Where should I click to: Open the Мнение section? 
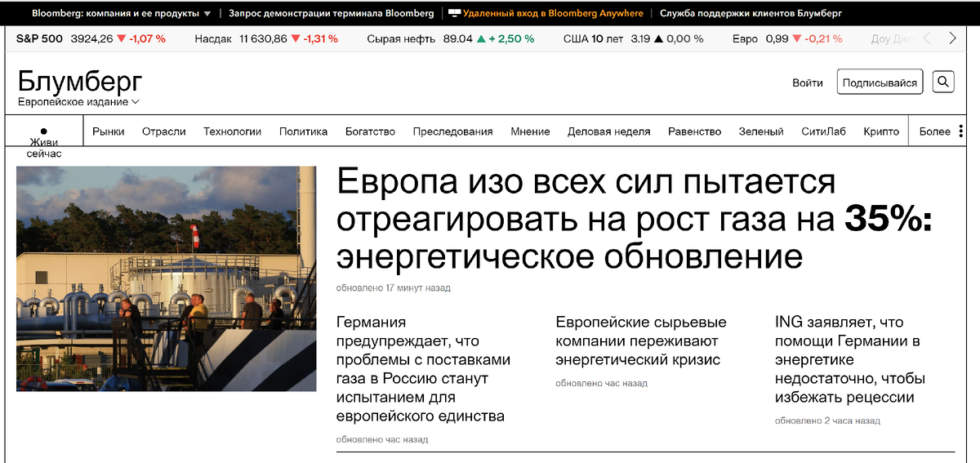click(531, 131)
